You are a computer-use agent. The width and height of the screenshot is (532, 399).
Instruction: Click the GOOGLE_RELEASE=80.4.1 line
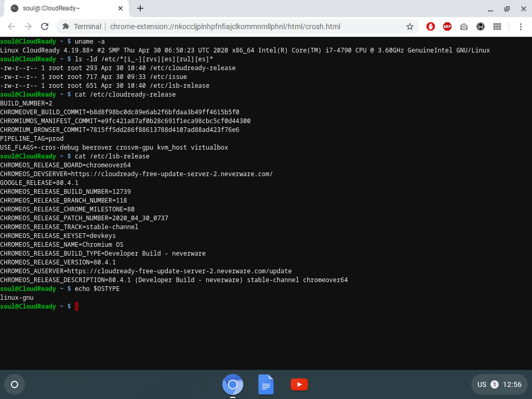[x=39, y=182]
